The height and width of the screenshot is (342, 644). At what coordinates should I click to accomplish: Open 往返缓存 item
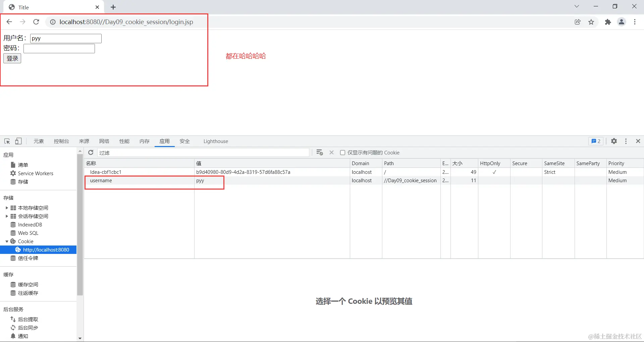pyautogui.click(x=28, y=293)
